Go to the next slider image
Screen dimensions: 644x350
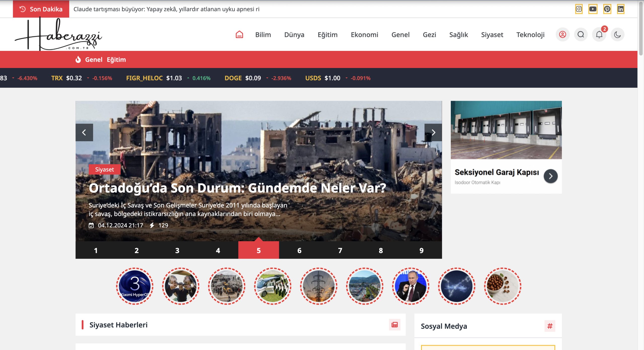433,132
